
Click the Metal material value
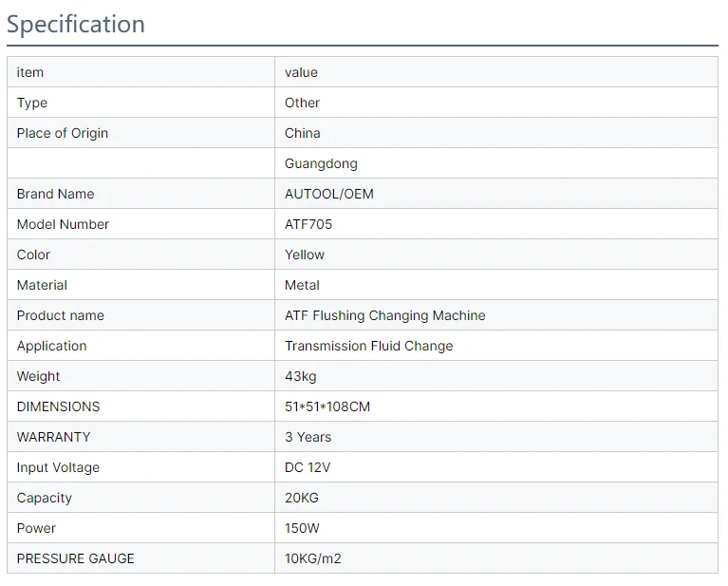(x=302, y=285)
